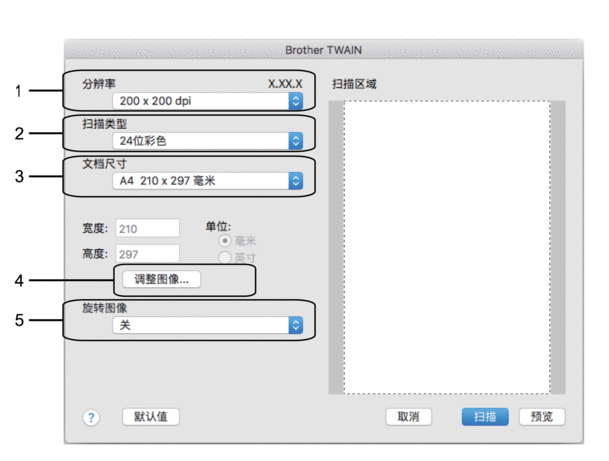Open the 200 x 200 dpi resolution dropdown
The width and height of the screenshot is (609, 461).
[x=200, y=101]
